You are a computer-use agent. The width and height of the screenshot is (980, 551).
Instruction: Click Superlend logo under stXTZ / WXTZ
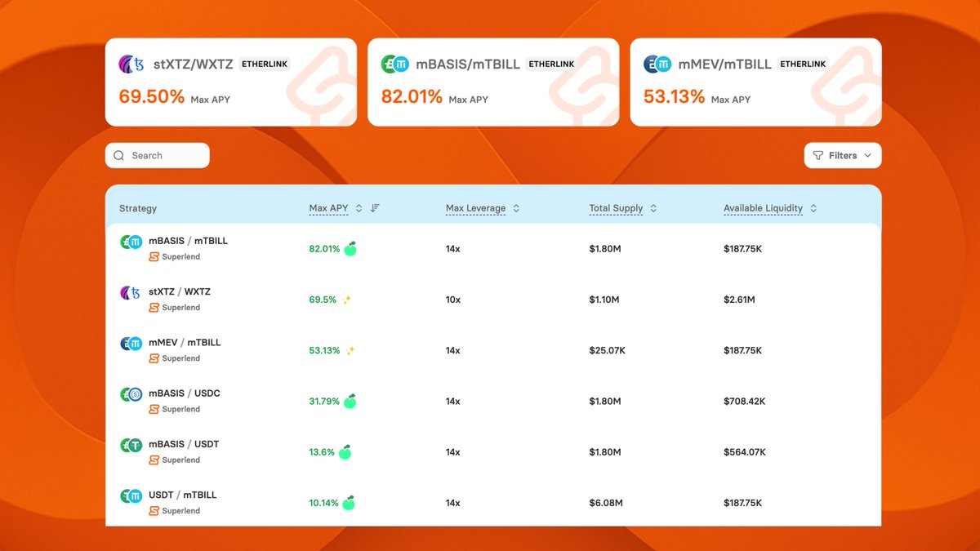pos(154,308)
